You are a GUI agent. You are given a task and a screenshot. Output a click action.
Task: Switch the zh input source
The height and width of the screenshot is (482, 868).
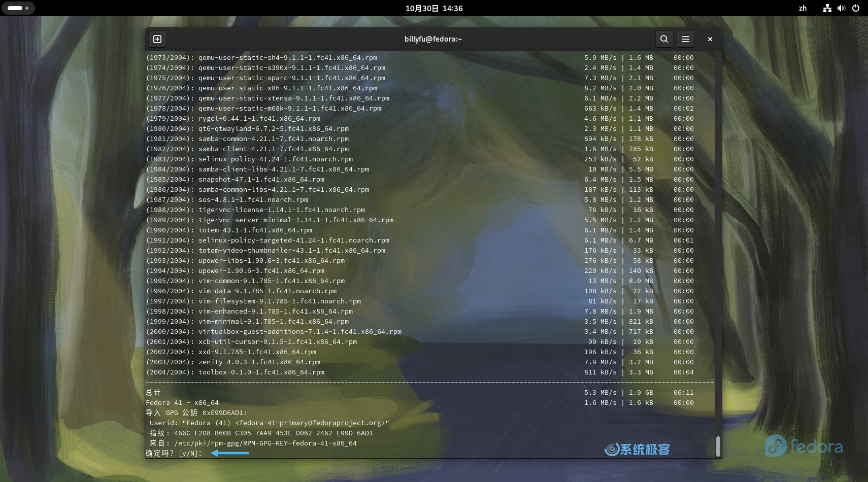click(803, 8)
